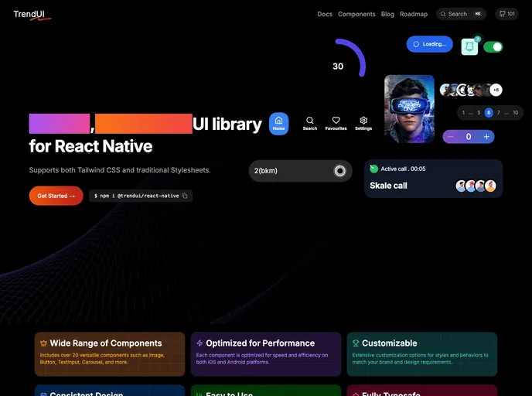Go to pagination page 10
The width and height of the screenshot is (532, 396).
[x=515, y=113]
